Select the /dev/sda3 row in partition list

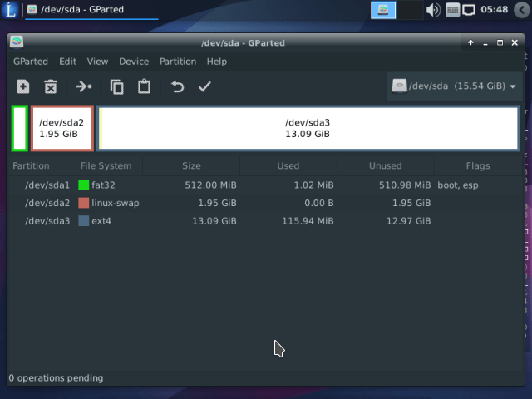pos(266,221)
